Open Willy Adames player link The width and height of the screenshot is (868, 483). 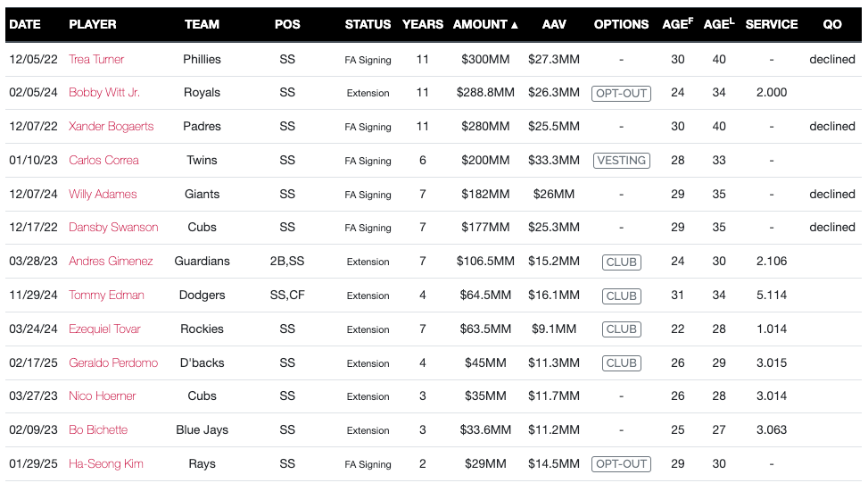point(103,194)
